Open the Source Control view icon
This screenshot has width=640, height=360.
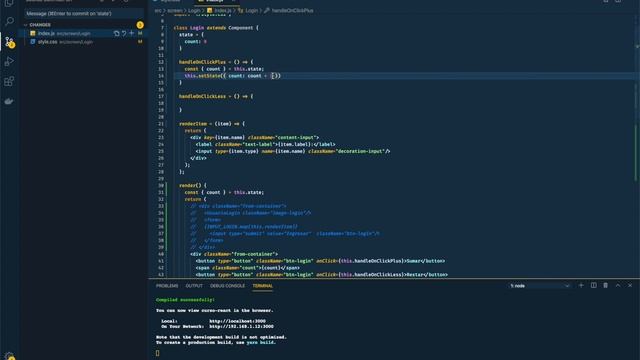tap(9, 41)
